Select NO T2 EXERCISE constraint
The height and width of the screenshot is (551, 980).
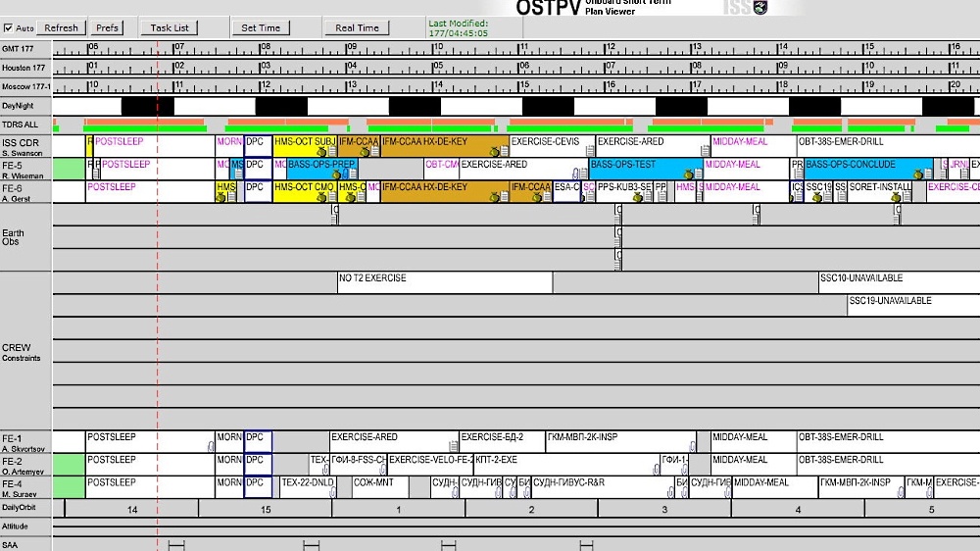click(x=445, y=282)
